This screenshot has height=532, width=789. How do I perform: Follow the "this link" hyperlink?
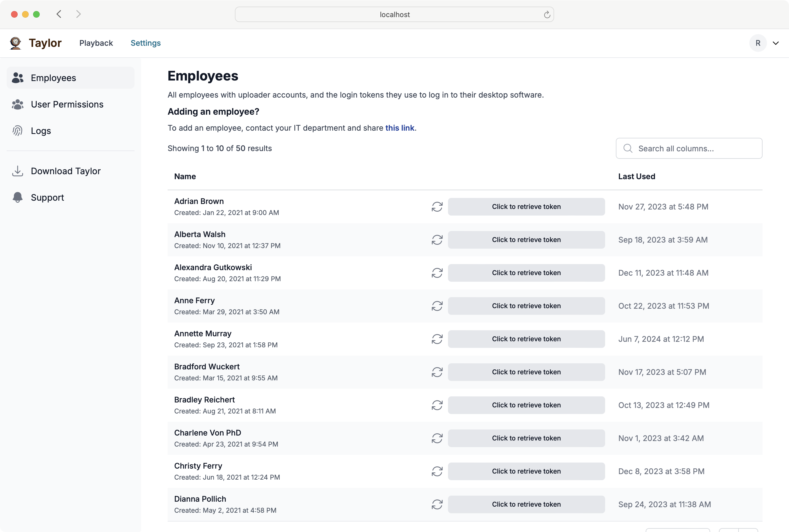click(x=399, y=128)
